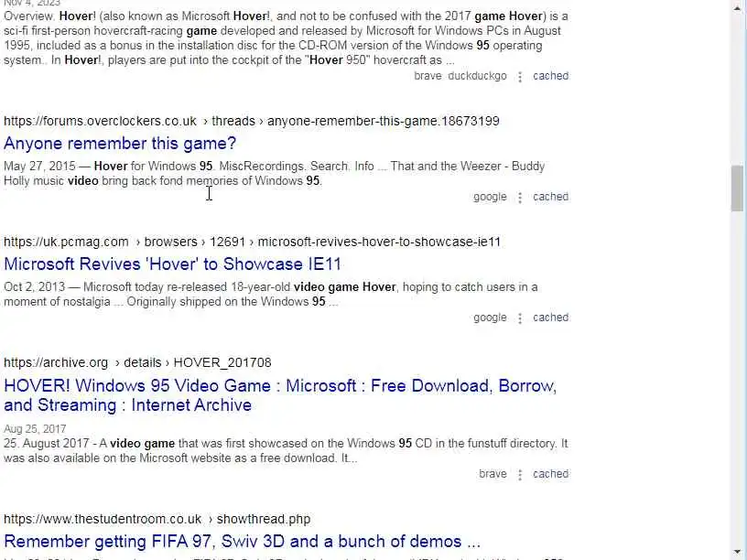Open three-dot menu of pcmag result
Screen dimensions: 747x560
(x=520, y=318)
